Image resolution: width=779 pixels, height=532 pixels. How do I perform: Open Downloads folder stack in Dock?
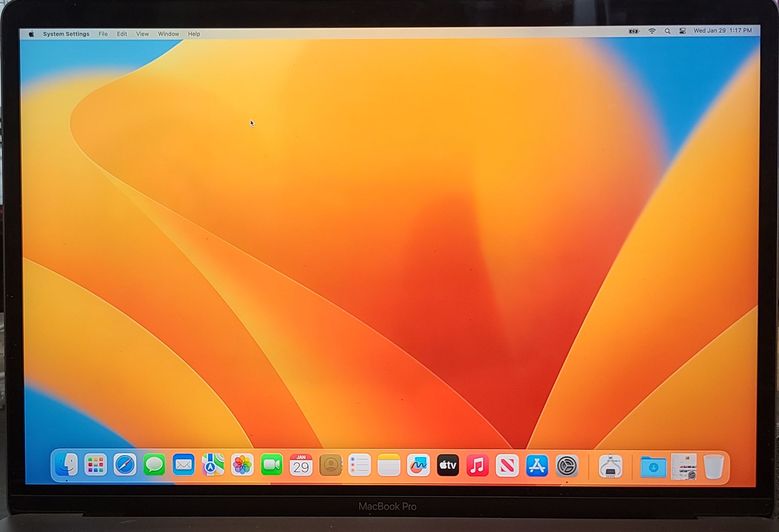653,467
